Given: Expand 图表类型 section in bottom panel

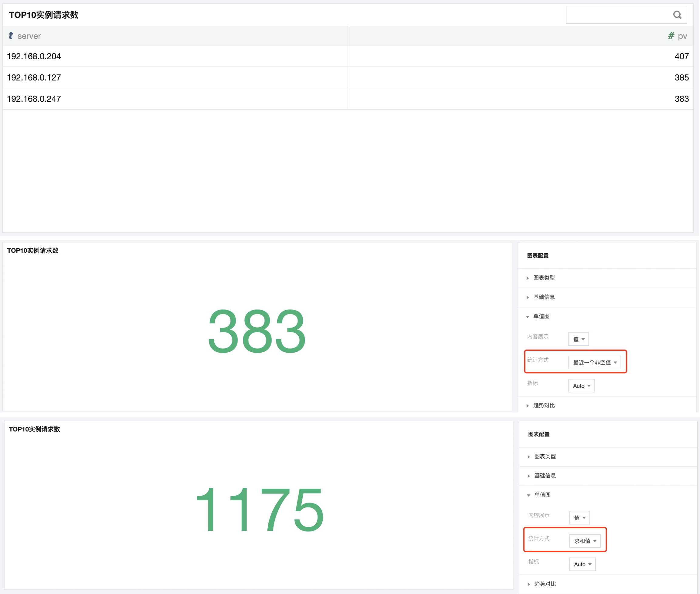Looking at the screenshot, I should pos(545,456).
